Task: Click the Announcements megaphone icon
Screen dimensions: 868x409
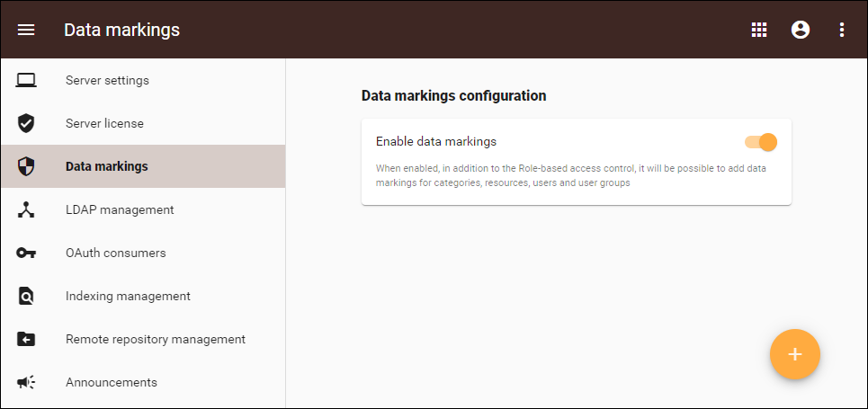Action: (26, 382)
